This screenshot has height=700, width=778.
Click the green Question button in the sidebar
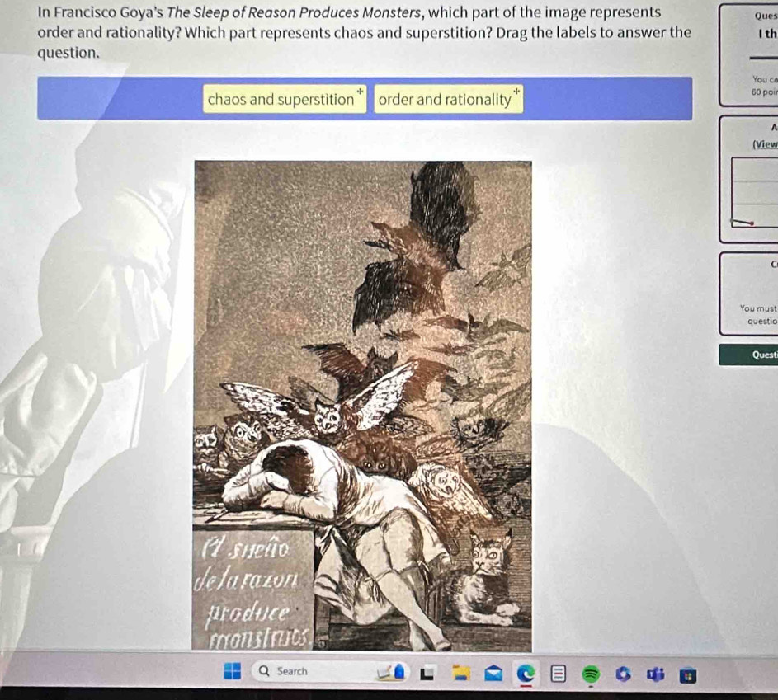tap(749, 355)
